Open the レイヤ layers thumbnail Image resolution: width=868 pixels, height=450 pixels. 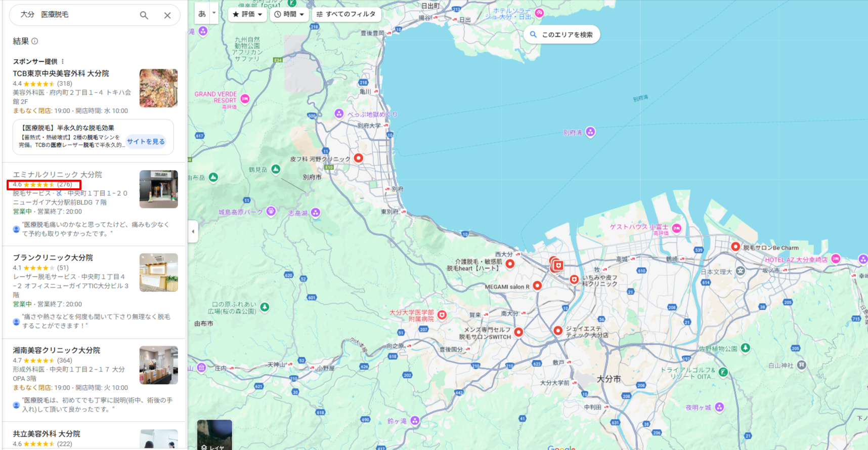click(214, 435)
